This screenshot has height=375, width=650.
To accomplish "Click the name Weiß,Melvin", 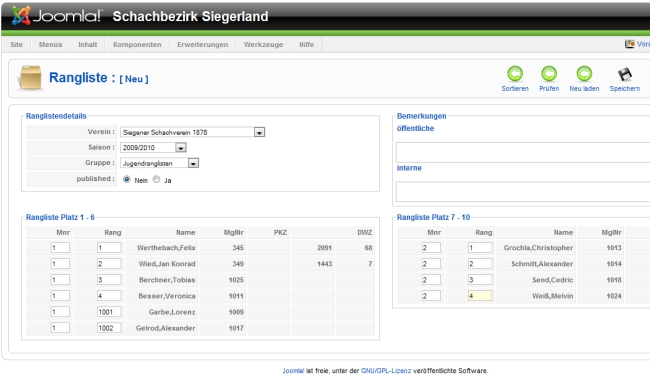I will 553,296.
